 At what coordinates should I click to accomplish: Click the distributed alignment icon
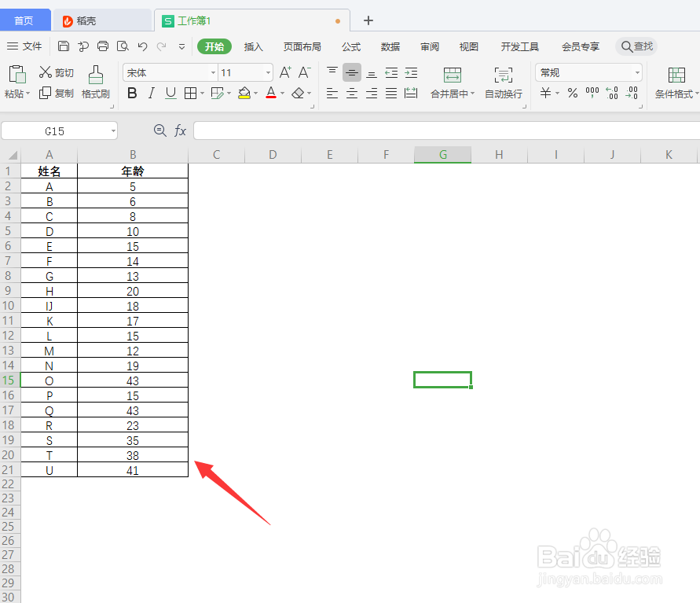click(411, 93)
